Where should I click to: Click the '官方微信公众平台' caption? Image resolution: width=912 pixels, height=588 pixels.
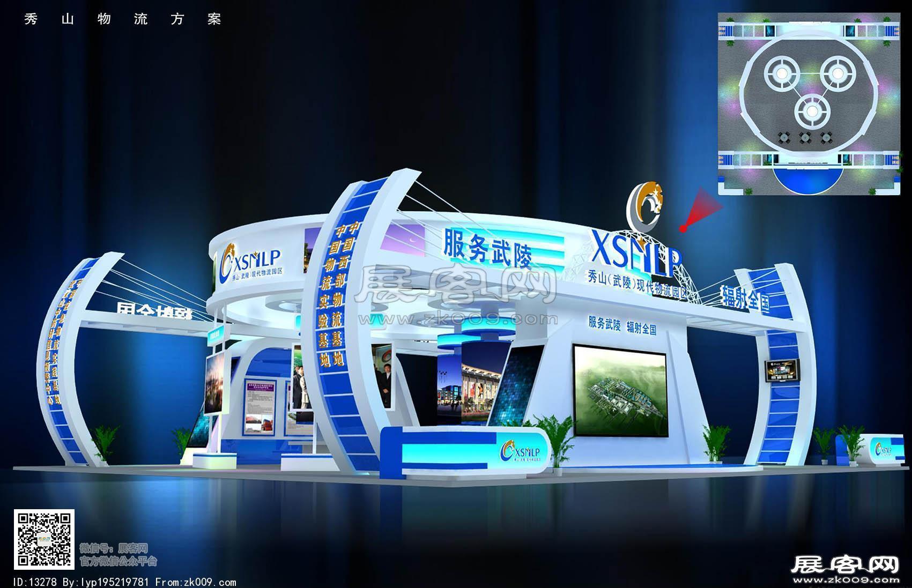coord(118,561)
